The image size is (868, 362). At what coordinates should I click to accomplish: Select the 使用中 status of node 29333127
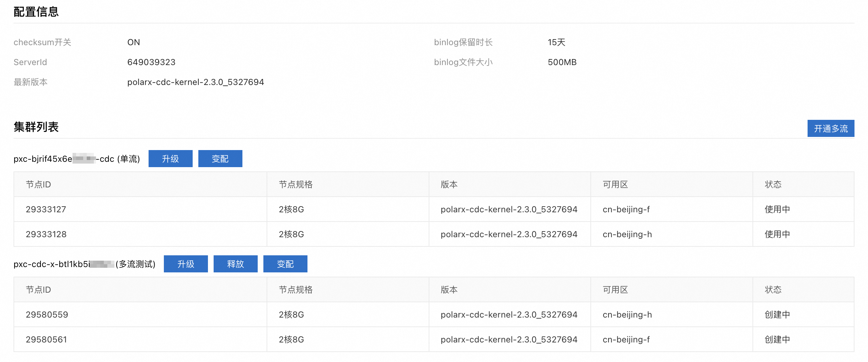pos(777,209)
